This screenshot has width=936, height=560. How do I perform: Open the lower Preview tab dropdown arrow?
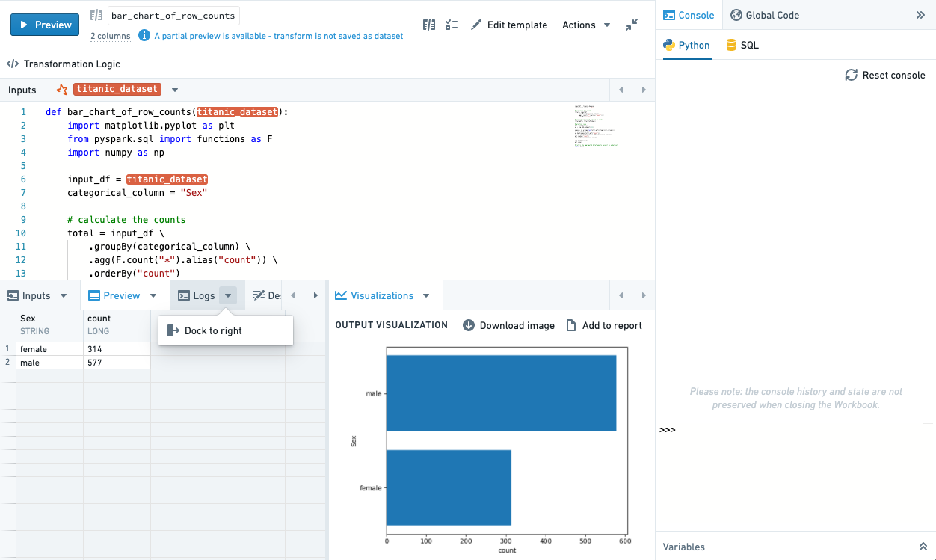153,295
